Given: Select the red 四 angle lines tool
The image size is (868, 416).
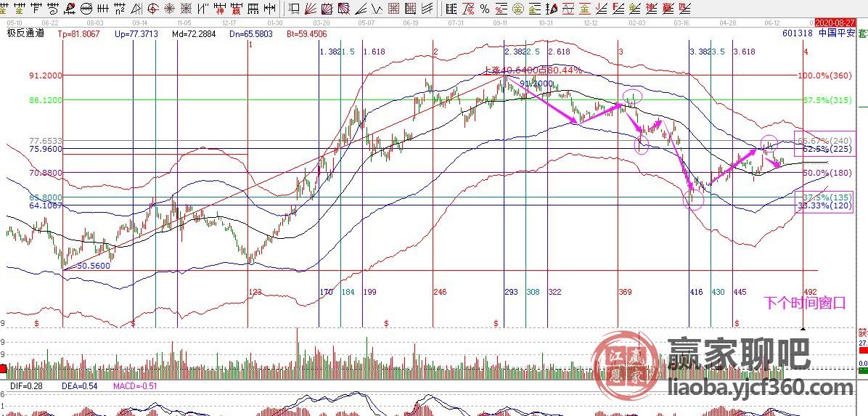Looking at the screenshot, I should click(685, 8).
